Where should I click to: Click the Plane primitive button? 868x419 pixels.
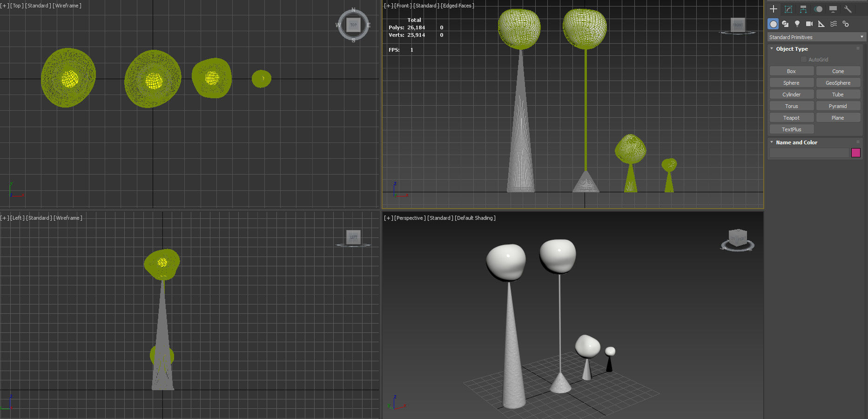tap(838, 118)
